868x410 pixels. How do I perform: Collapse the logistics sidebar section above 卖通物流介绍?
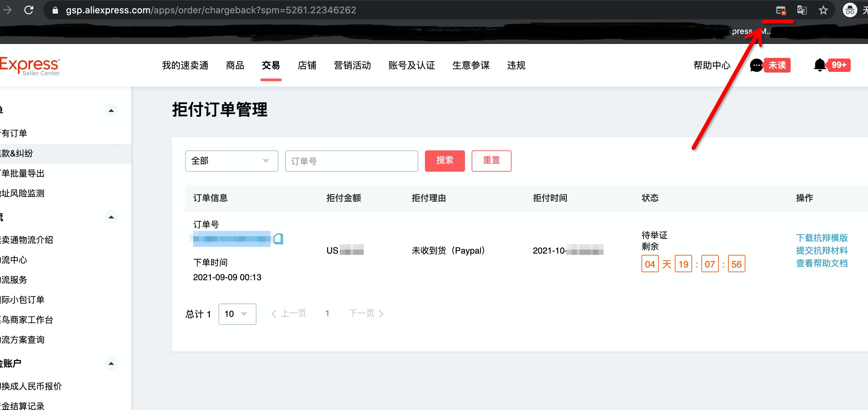[111, 217]
